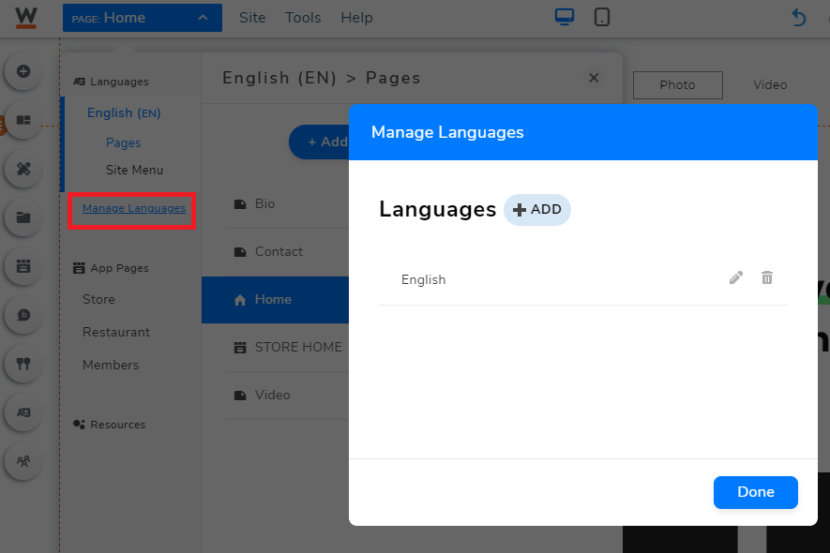Click the pencil icon to edit English
Viewport: 830px width, 553px height.
(736, 278)
